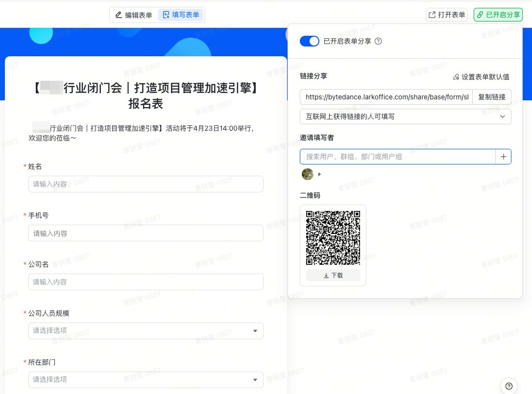Click the green sharing enabled button
Screen dimensions: 532x394
coord(498,15)
